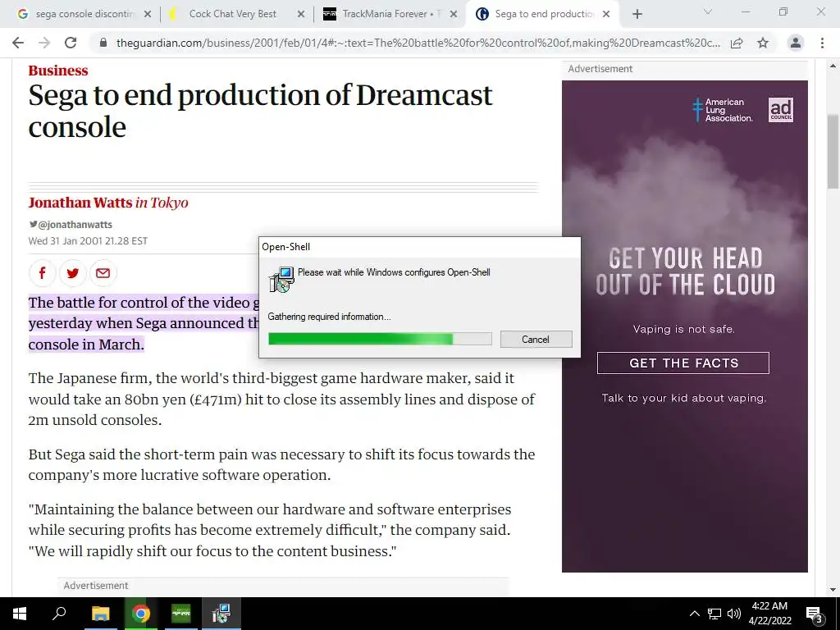Open the volume tray icon
The width and height of the screenshot is (840, 630).
click(x=734, y=614)
